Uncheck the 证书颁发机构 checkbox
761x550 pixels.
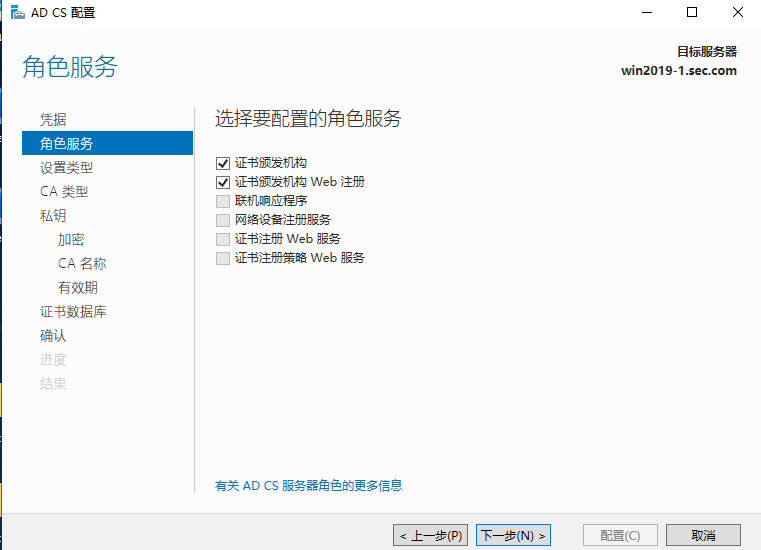point(222,163)
